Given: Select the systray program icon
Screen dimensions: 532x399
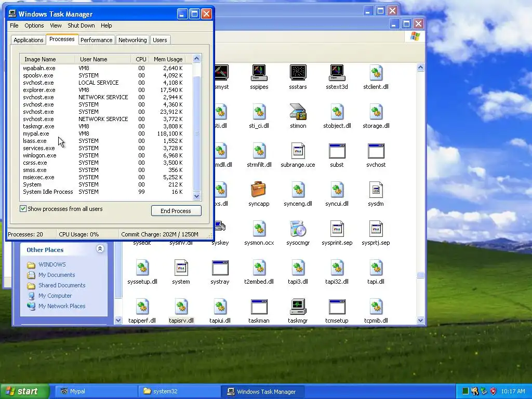Looking at the screenshot, I should (x=220, y=268).
